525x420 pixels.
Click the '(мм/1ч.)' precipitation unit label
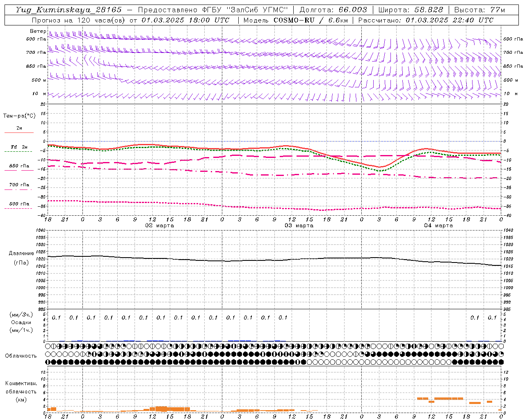click(x=21, y=330)
